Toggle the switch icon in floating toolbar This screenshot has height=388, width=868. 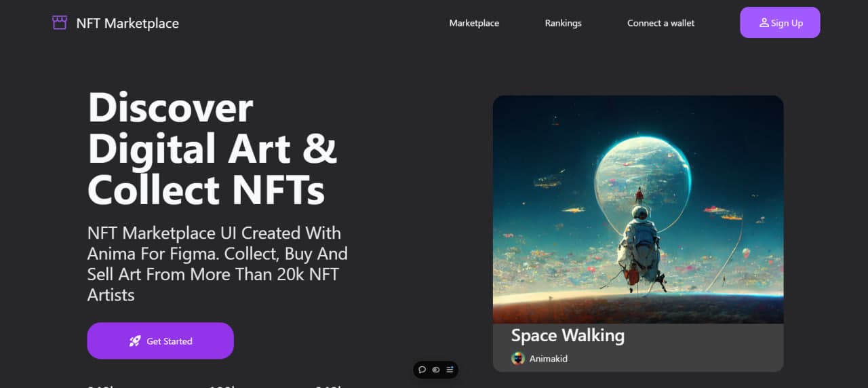(436, 370)
